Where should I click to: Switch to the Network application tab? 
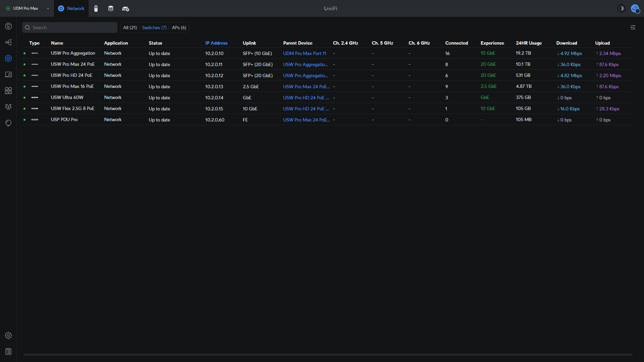coord(71,8)
